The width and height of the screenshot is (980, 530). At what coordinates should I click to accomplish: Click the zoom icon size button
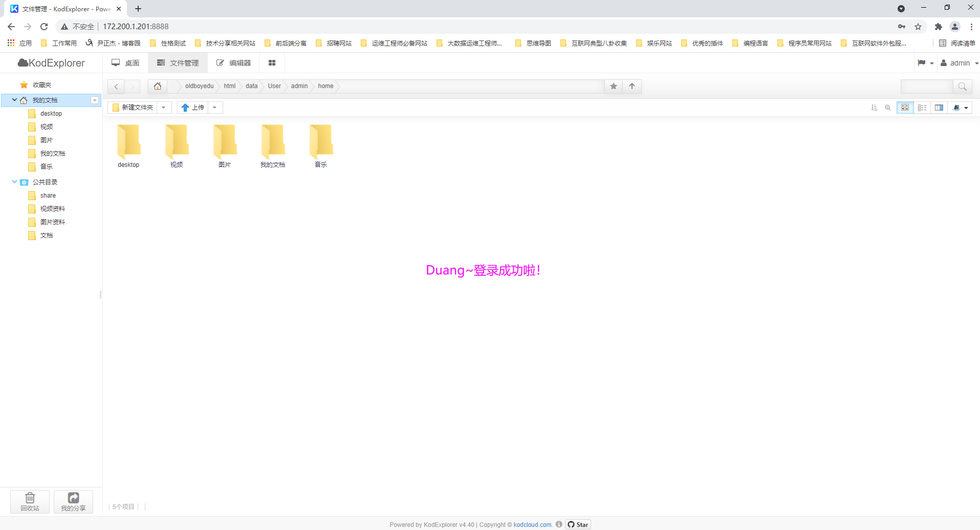(x=888, y=108)
